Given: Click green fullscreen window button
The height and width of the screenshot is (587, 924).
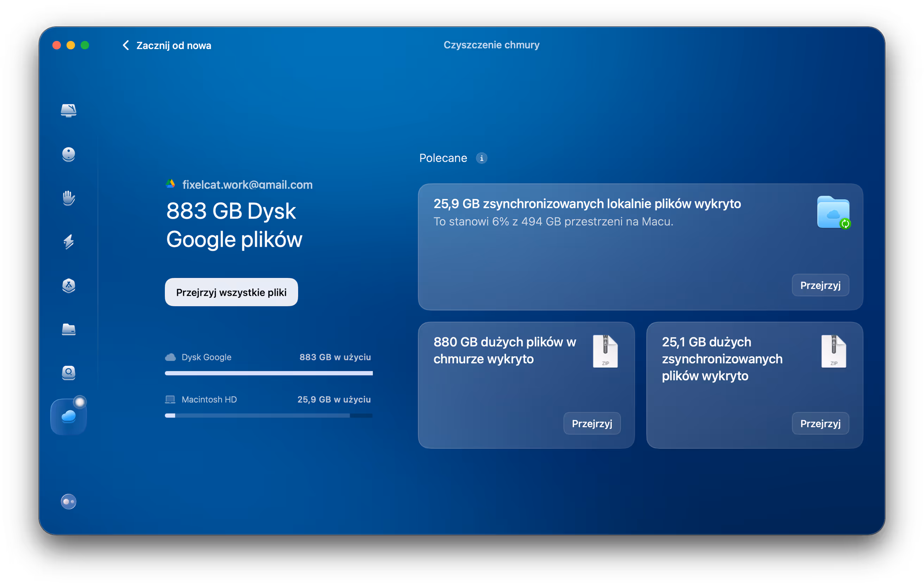Looking at the screenshot, I should coord(85,45).
